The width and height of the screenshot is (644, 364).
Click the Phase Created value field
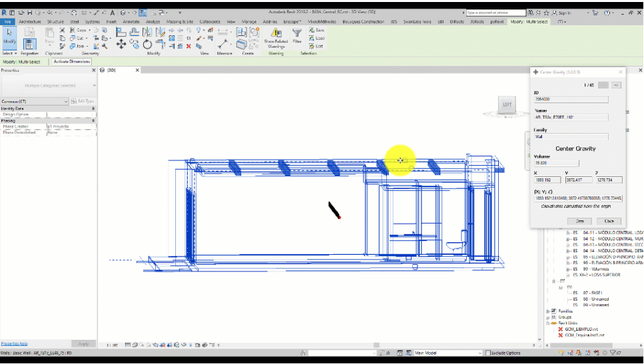tap(71, 126)
